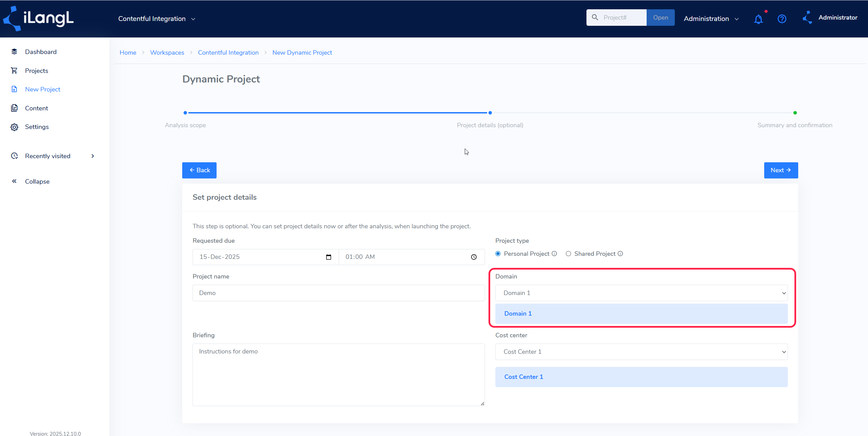
Task: Click the Requested due date field
Action: point(265,257)
